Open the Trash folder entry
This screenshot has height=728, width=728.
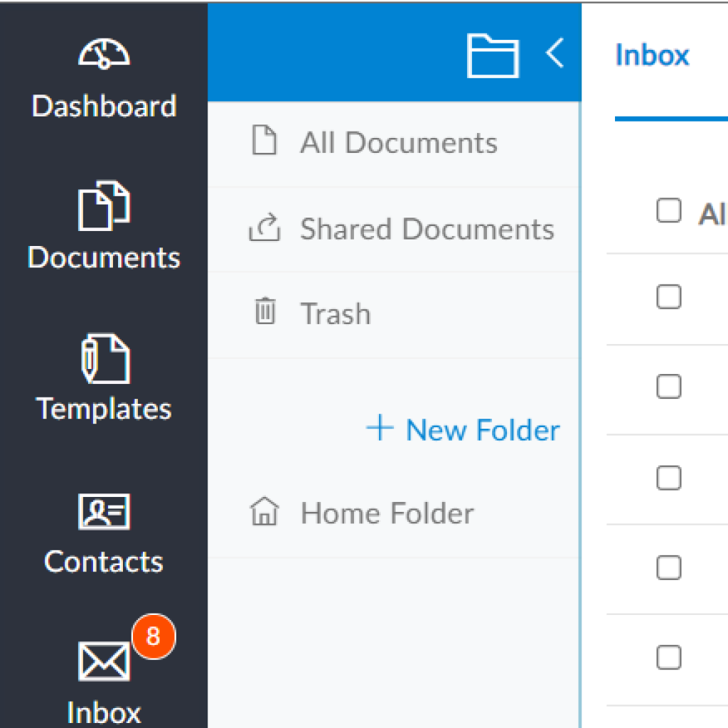coord(394,315)
